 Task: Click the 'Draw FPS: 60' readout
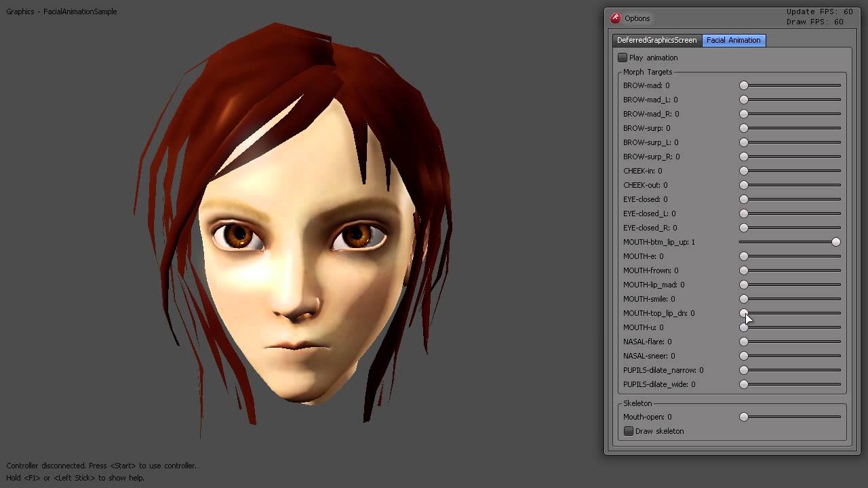pyautogui.click(x=815, y=22)
